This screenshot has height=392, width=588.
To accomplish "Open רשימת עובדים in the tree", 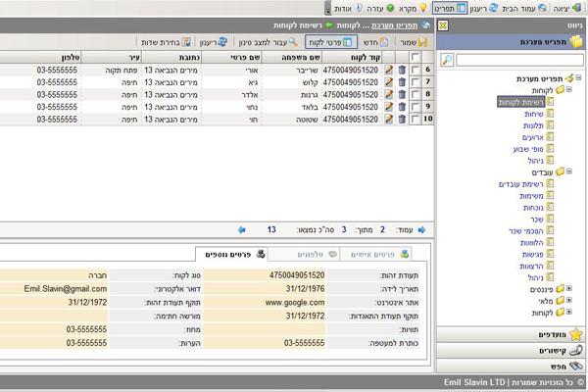I will pos(521,184).
